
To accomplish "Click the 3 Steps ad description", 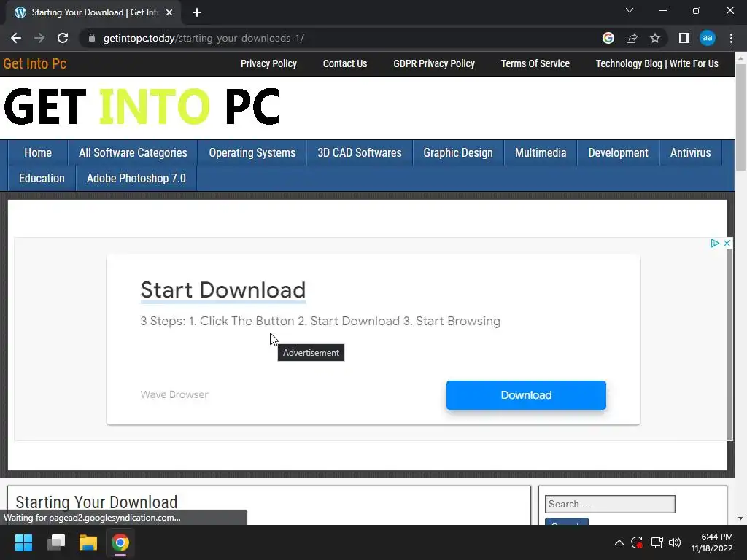I will pyautogui.click(x=320, y=322).
